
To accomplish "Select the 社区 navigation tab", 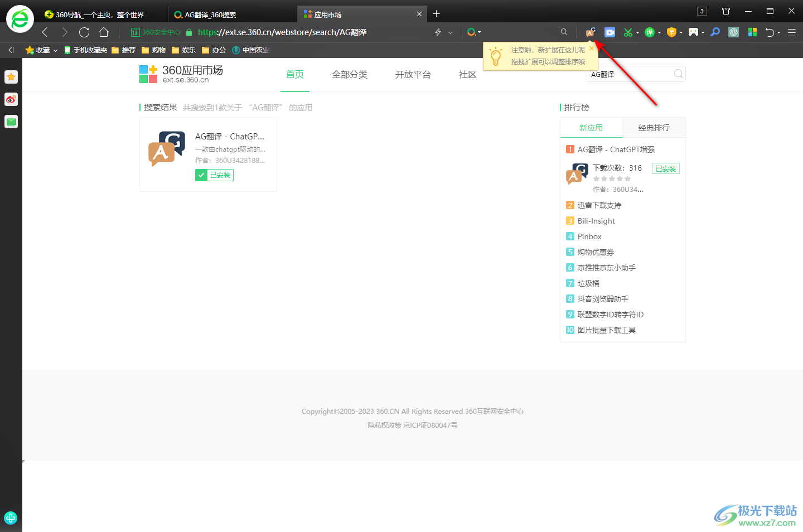I will 468,75.
